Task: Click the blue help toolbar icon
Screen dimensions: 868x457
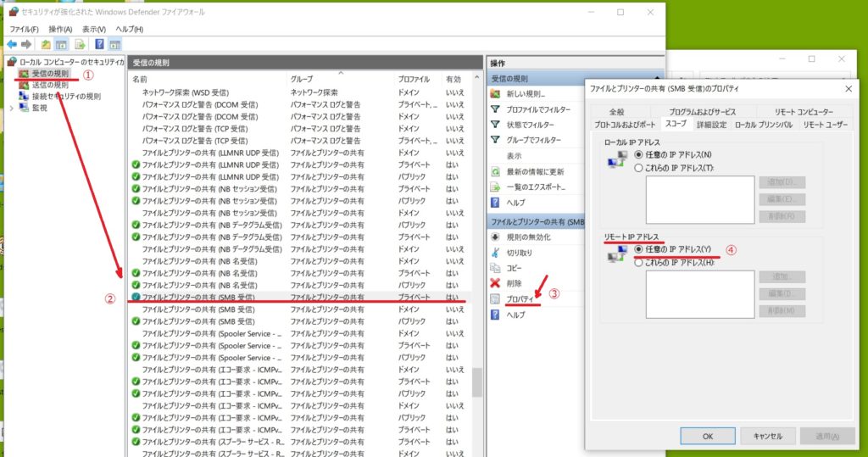Action: 100,44
